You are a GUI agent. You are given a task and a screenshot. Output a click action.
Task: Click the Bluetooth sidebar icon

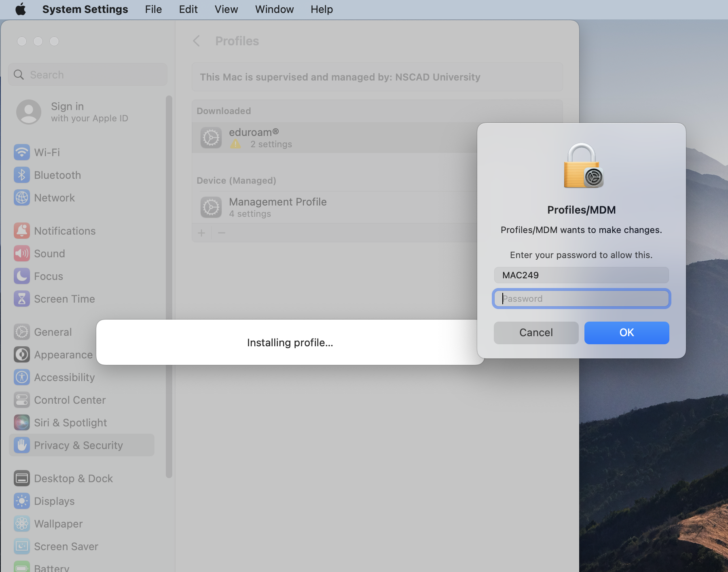click(22, 175)
